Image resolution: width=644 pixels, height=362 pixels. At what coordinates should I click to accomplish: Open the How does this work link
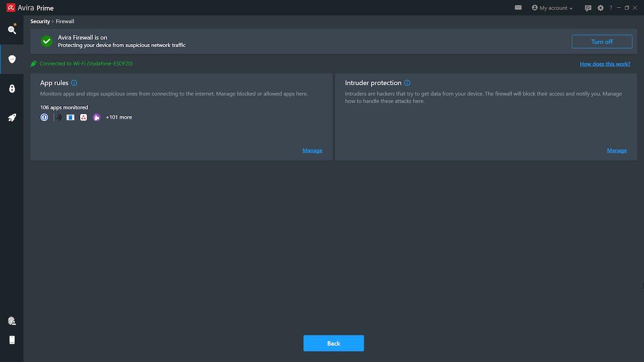tap(605, 63)
